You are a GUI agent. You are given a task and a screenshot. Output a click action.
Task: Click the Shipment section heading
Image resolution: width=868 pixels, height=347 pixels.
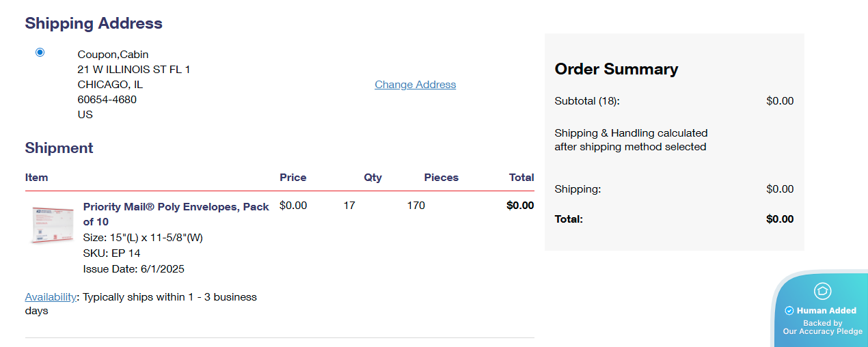(59, 148)
